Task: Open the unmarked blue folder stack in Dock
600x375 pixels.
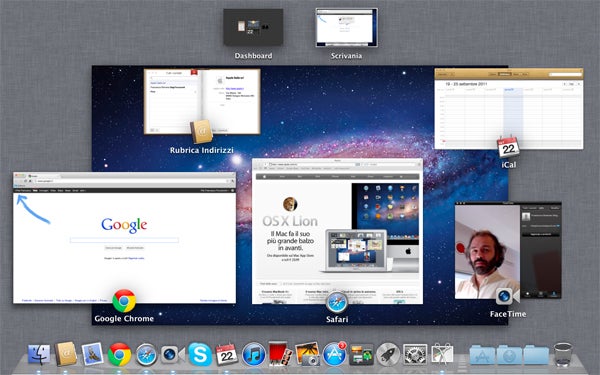Action: [x=536, y=355]
